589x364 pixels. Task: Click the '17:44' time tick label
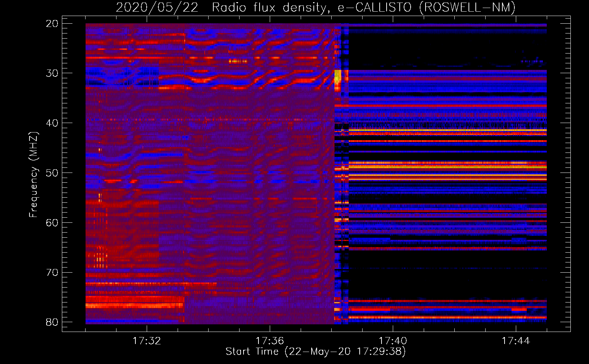(516, 341)
